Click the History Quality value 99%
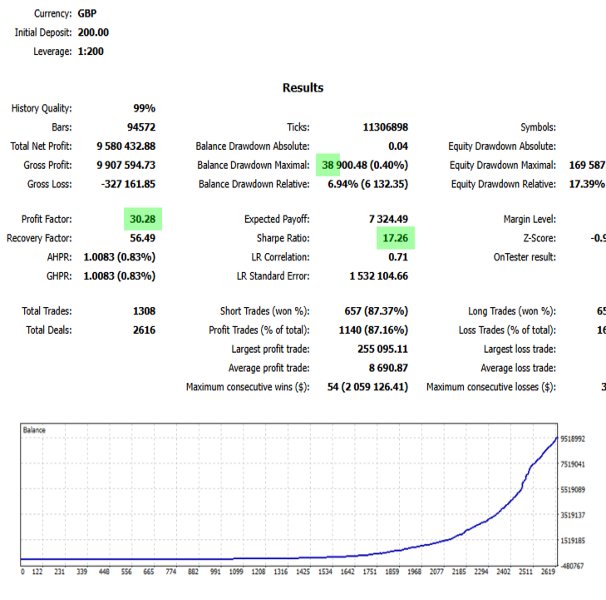This screenshot has height=600, width=606. click(144, 108)
